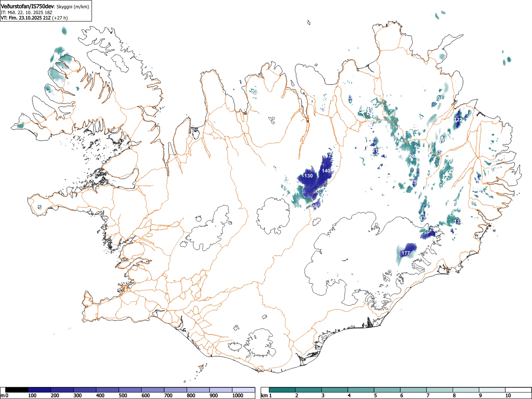Click the 'm' unit label in legend
Screen dimensions: 532x399
pos(3,396)
